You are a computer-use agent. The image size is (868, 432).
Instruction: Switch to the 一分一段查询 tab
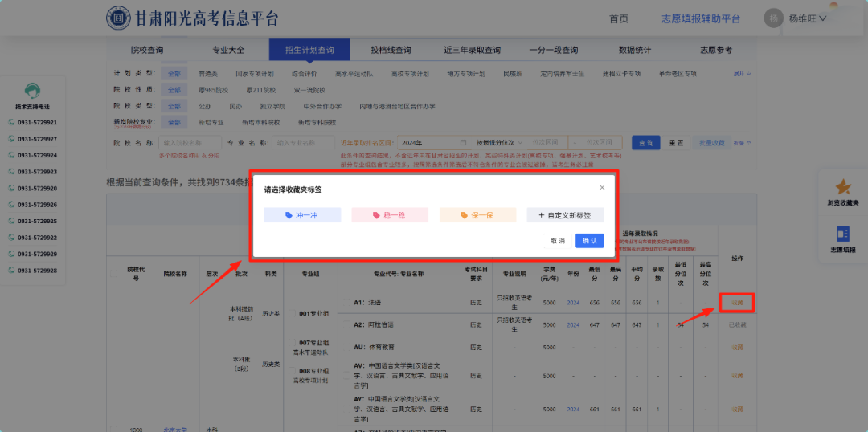pos(554,50)
